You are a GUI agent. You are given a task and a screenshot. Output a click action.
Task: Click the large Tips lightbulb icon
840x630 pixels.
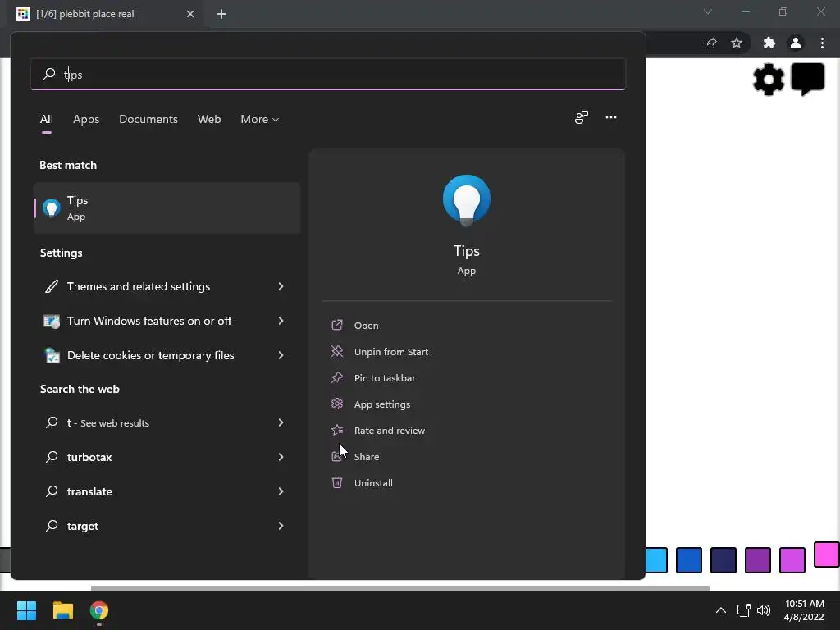click(466, 200)
